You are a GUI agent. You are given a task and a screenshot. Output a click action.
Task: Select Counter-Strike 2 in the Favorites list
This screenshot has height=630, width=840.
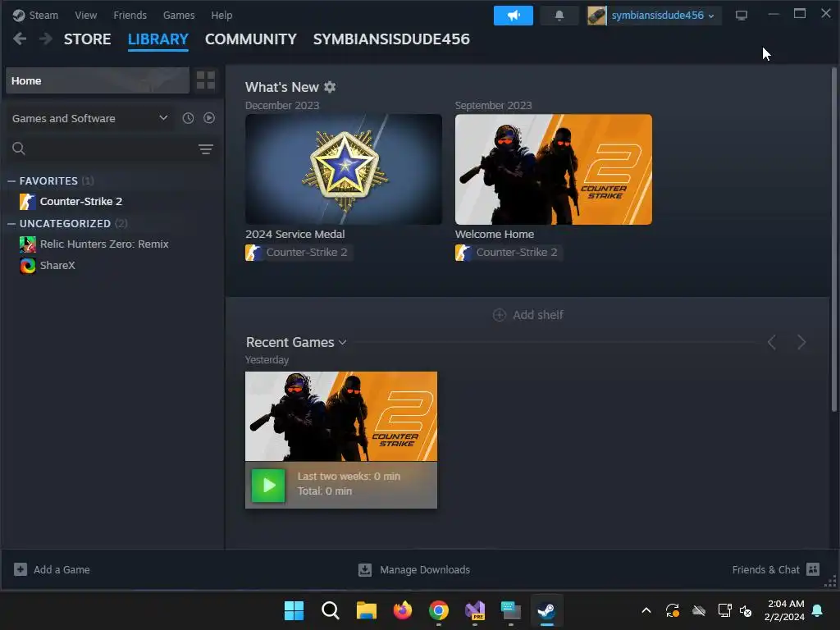click(80, 202)
